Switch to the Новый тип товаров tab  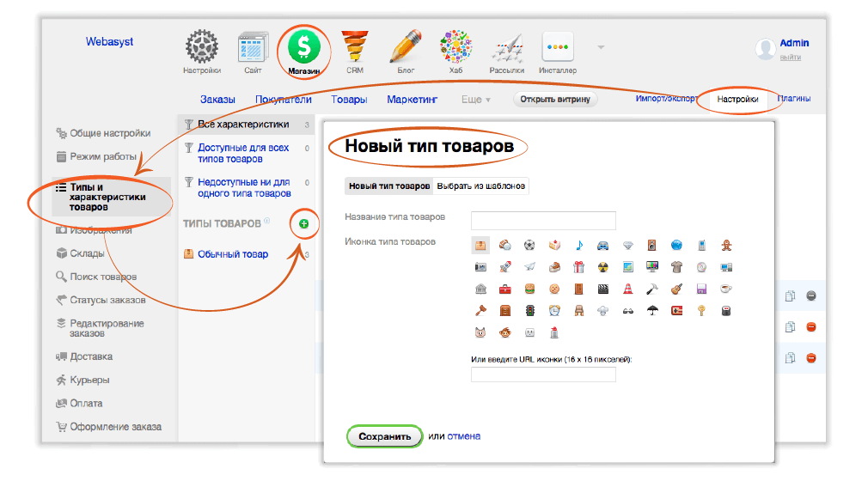pos(389,186)
